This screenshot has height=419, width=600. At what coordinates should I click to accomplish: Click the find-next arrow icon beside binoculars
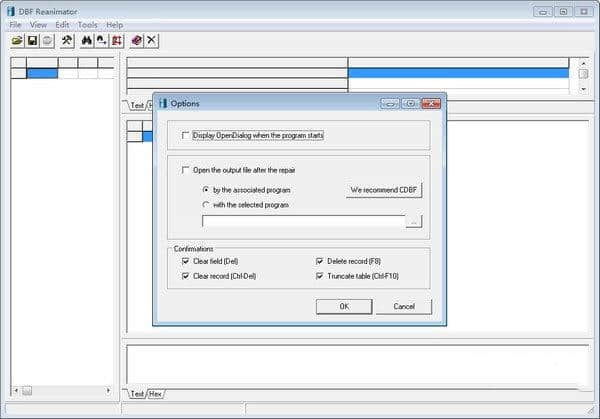(102, 41)
